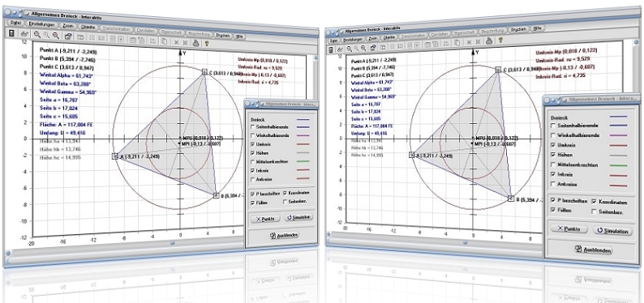Click the printer icon in the left window toolbar
Screen dimensions: 644x303
195,43
